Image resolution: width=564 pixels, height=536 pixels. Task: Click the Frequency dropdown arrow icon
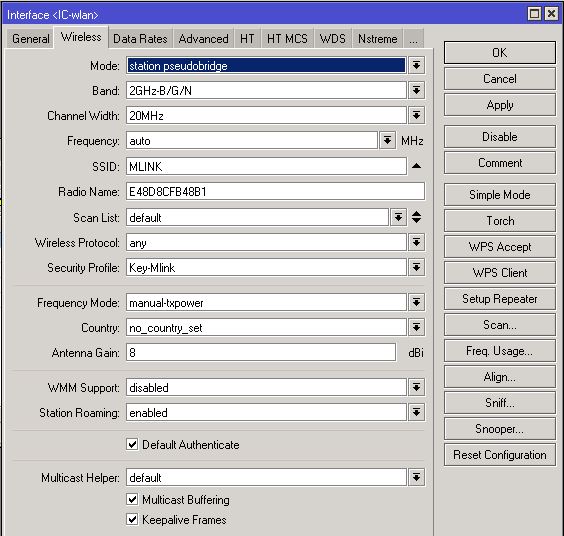pos(387,140)
